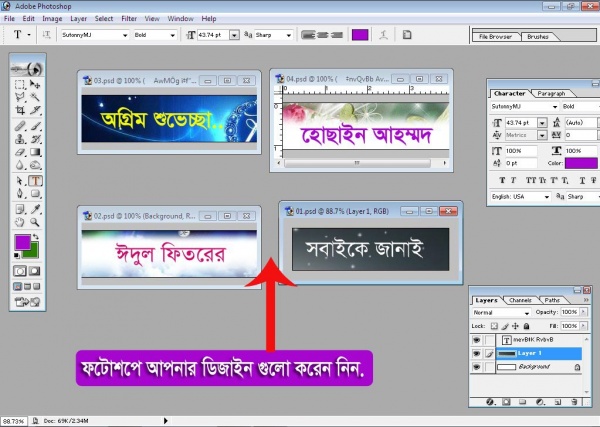The image size is (600, 427).
Task: Open warp text options in options bar
Action: [383, 35]
